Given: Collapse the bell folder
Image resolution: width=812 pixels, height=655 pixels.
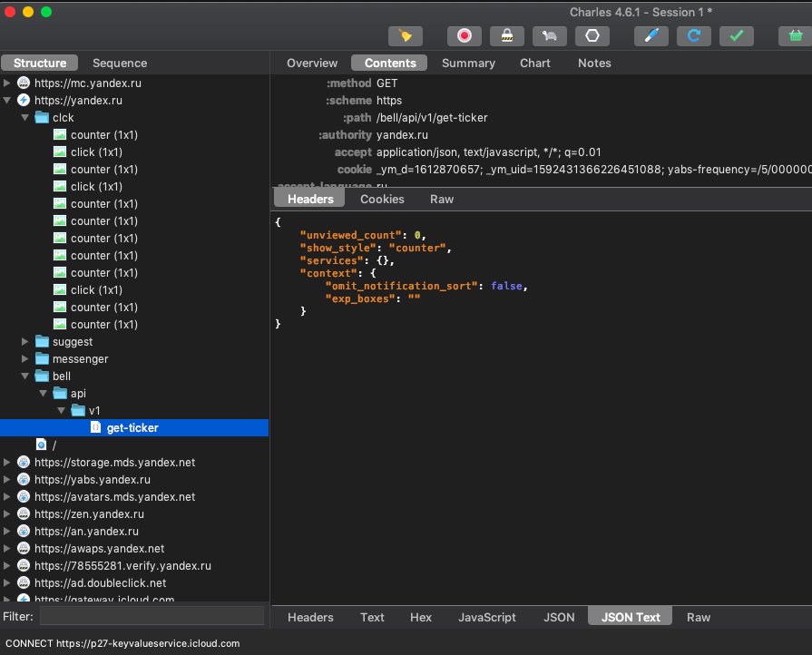Looking at the screenshot, I should 24,376.
